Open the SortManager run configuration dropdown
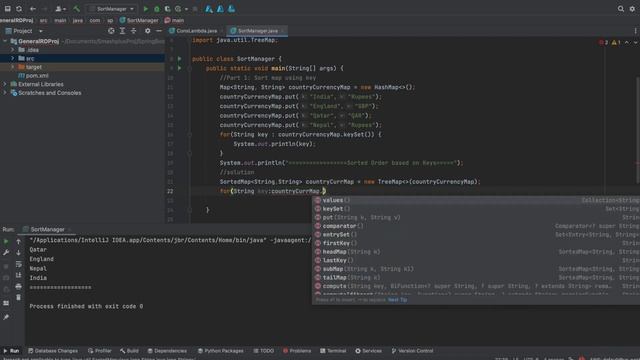 click(x=111, y=9)
